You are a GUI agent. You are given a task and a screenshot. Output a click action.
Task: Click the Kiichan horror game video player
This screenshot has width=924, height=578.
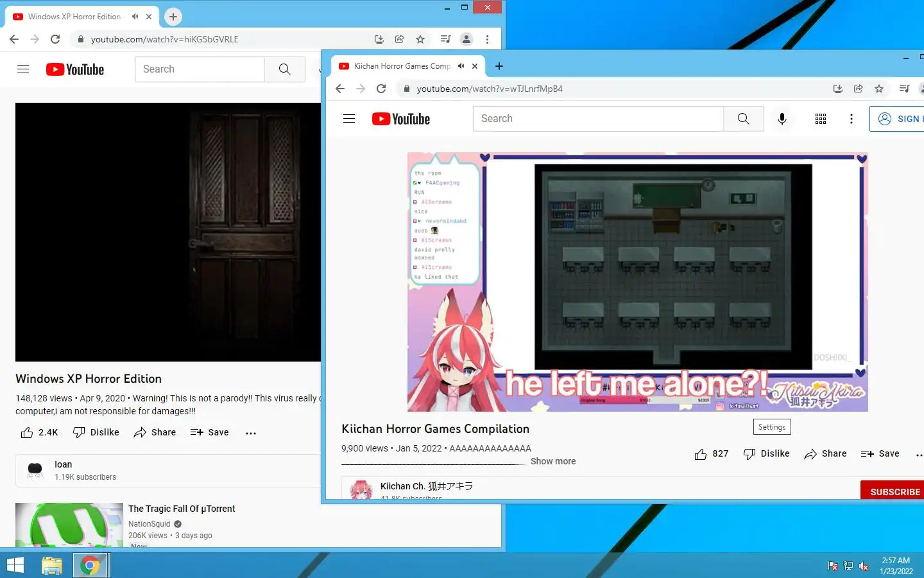637,282
